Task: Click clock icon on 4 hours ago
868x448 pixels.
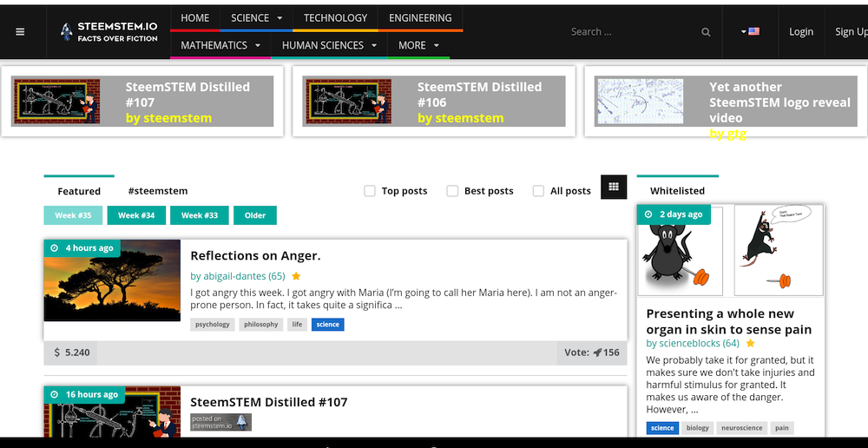Action: (x=54, y=248)
